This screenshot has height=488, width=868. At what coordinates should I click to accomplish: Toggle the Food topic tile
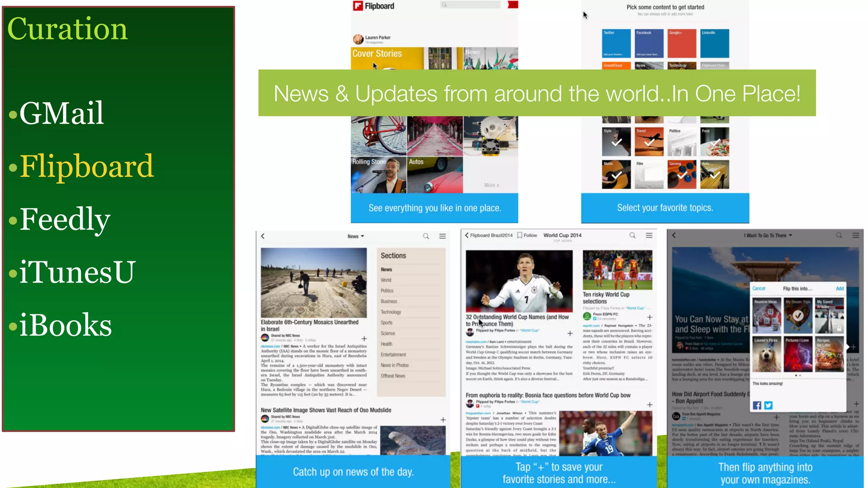pos(715,141)
